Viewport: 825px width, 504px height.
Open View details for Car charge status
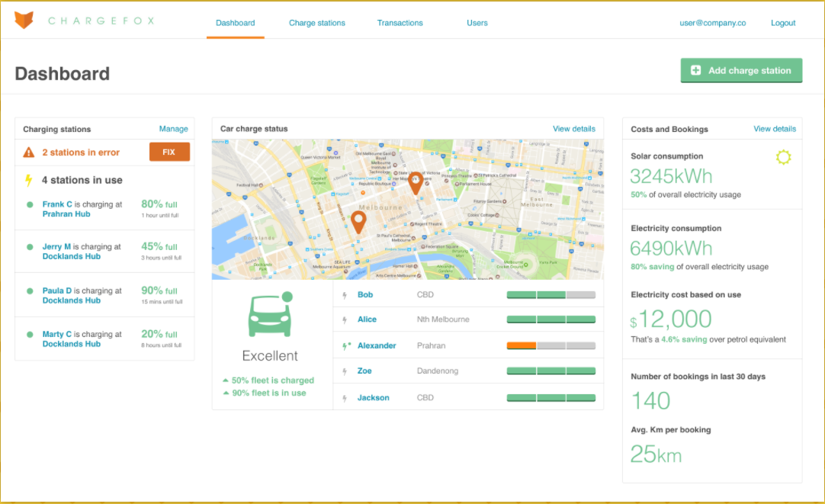pyautogui.click(x=574, y=129)
